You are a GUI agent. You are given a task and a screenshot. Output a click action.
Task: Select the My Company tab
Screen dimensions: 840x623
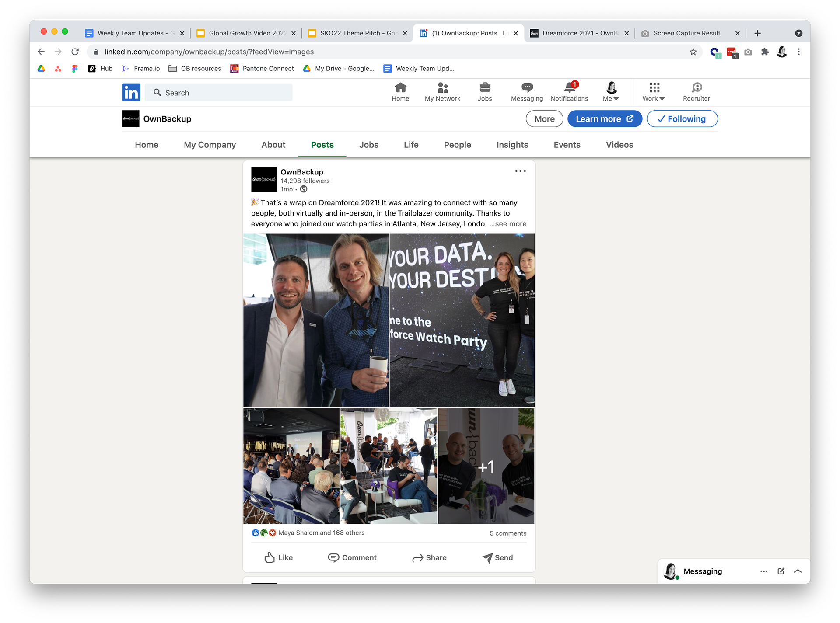(x=210, y=145)
